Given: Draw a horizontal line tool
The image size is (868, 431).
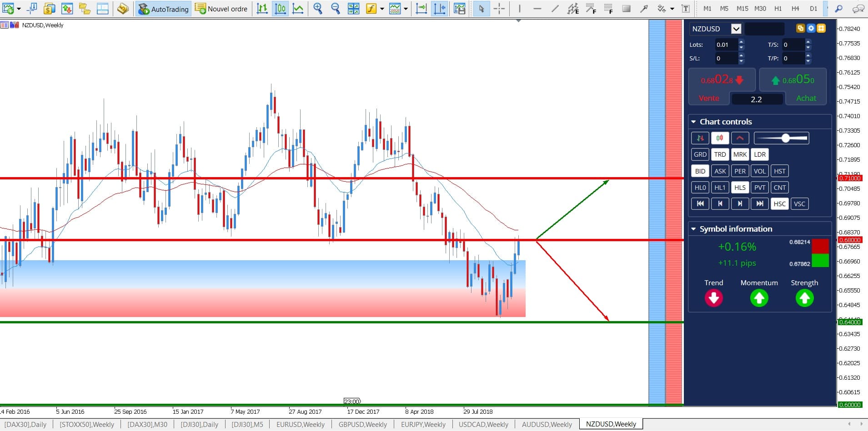Looking at the screenshot, I should (x=537, y=9).
